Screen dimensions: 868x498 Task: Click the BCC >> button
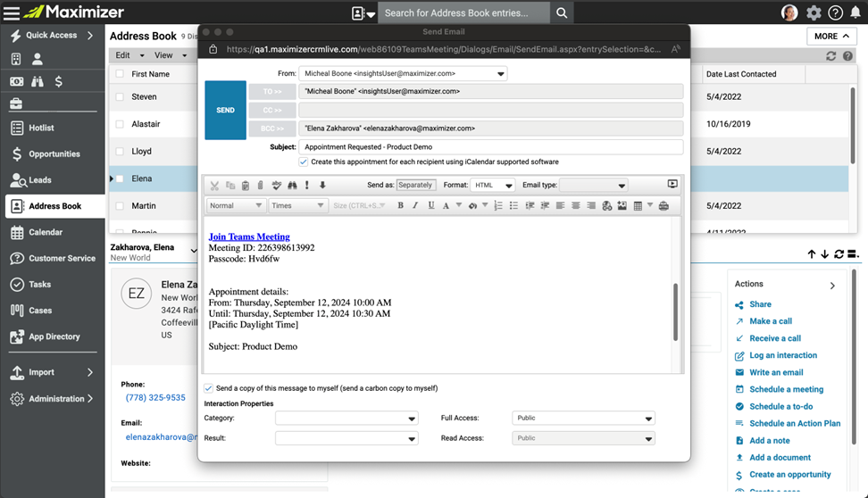click(x=271, y=129)
